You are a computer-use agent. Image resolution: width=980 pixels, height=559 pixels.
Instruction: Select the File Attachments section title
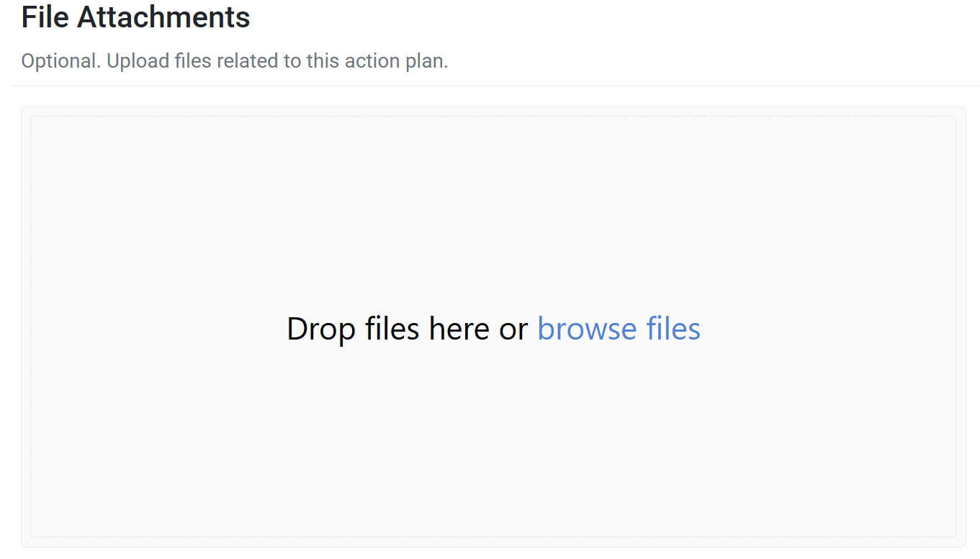click(135, 17)
